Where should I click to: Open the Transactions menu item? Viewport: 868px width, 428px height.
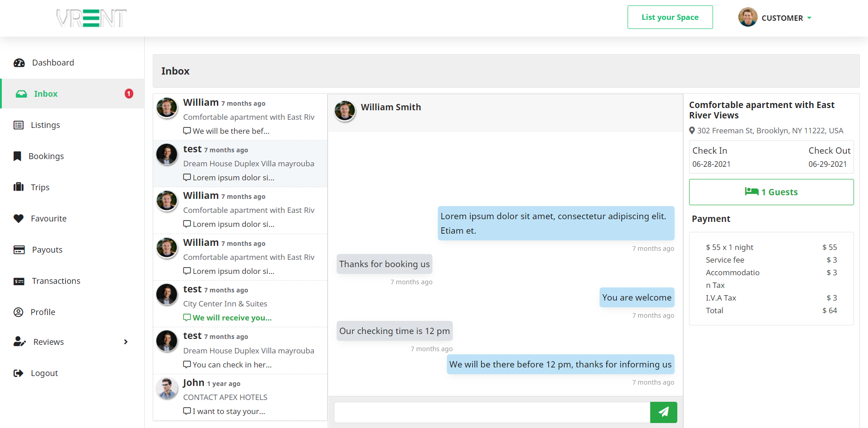click(x=56, y=281)
